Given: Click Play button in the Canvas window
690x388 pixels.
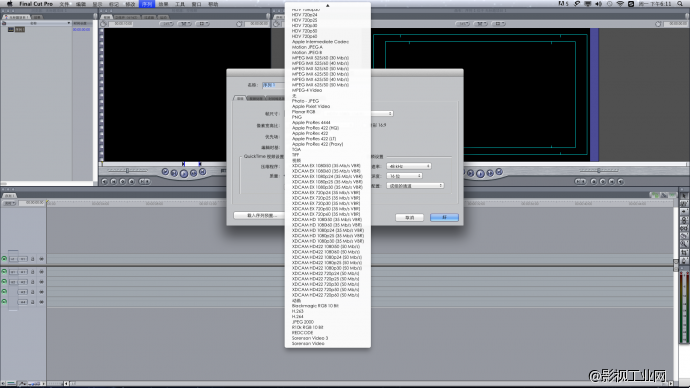Looking at the screenshot, I should click(x=480, y=173).
